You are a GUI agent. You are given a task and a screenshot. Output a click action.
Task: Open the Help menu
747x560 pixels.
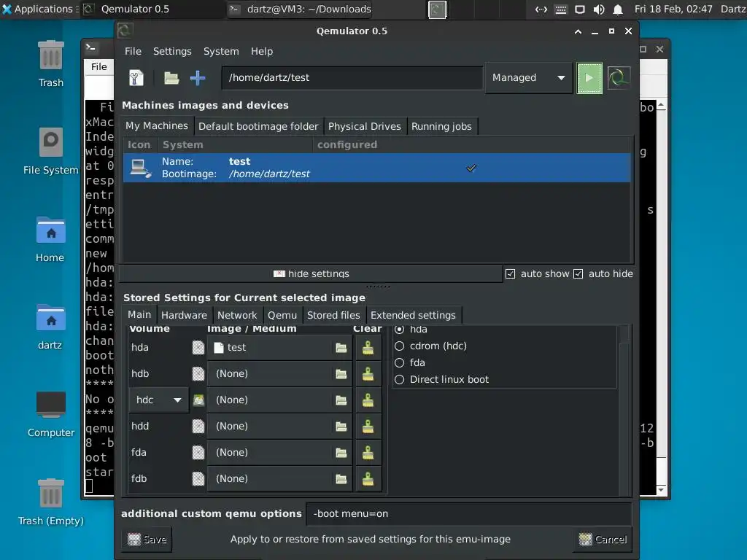[262, 52]
